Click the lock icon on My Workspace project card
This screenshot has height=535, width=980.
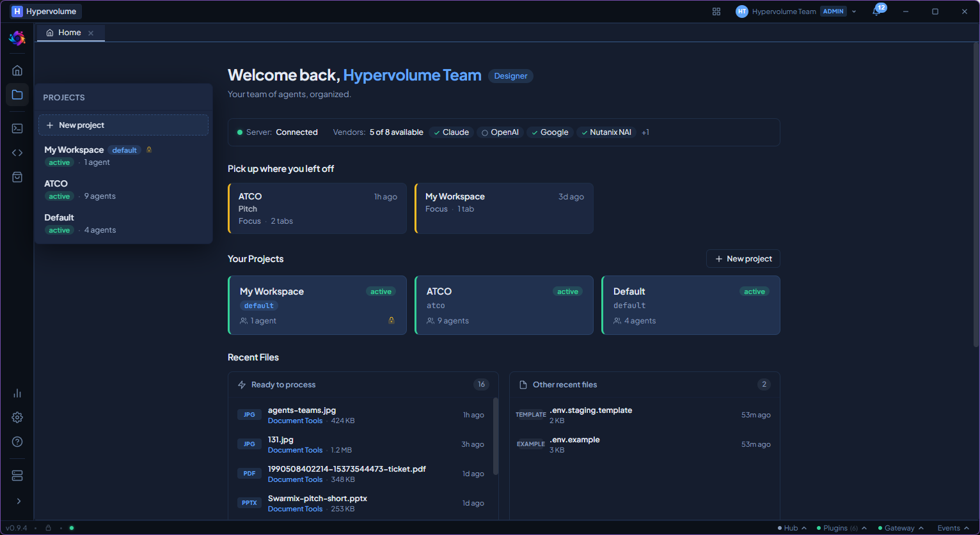pyautogui.click(x=391, y=320)
